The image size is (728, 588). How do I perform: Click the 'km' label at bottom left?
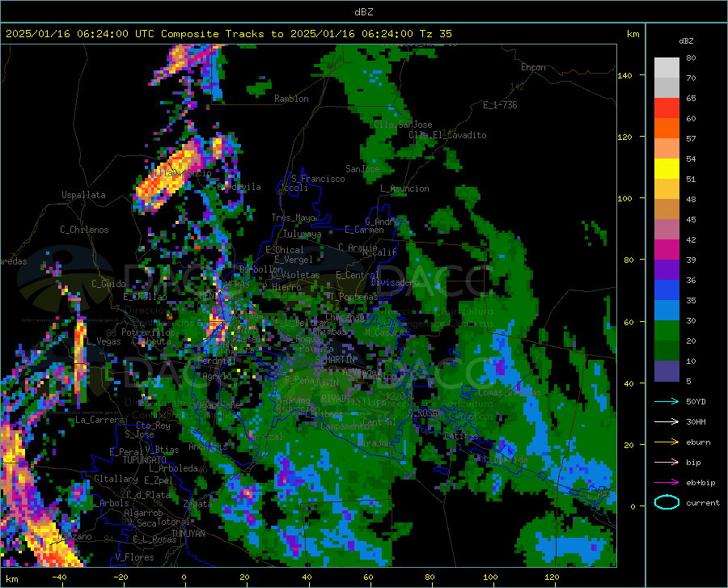coord(12,579)
